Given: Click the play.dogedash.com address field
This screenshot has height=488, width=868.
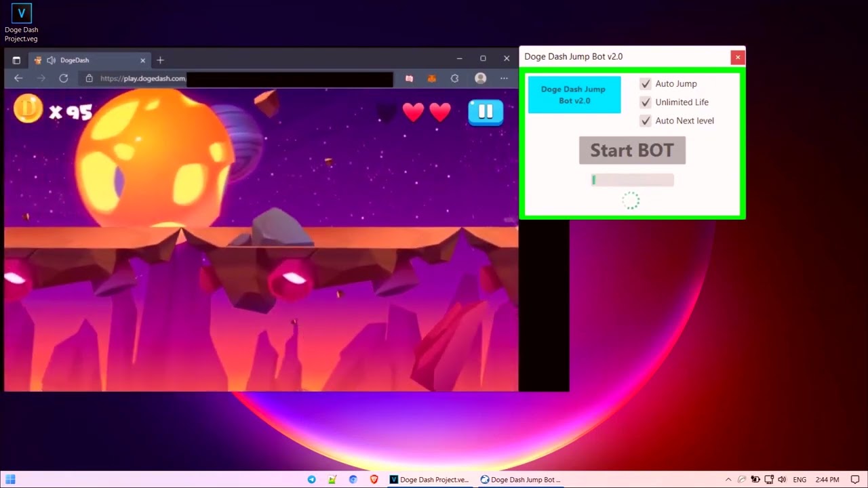Looking at the screenshot, I should [236, 79].
